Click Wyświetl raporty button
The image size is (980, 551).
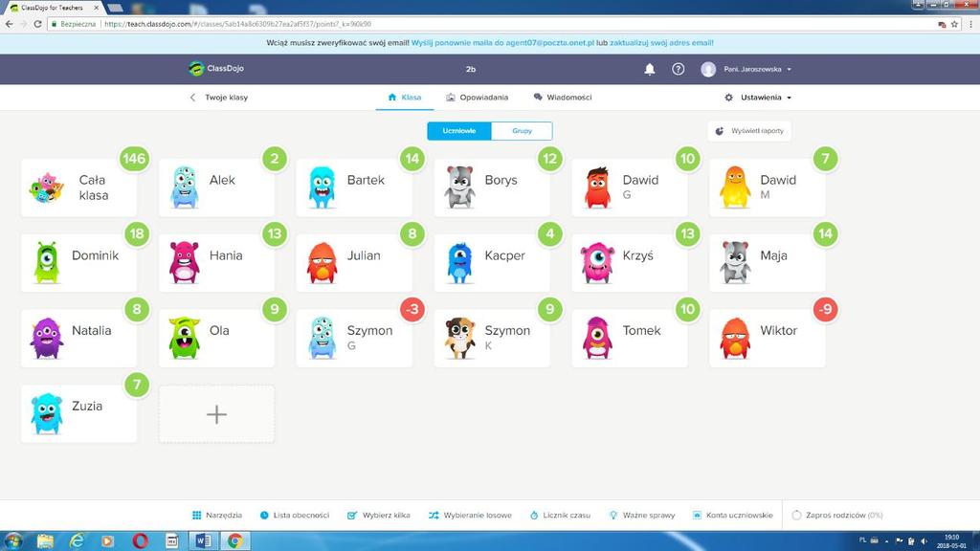[x=749, y=130]
